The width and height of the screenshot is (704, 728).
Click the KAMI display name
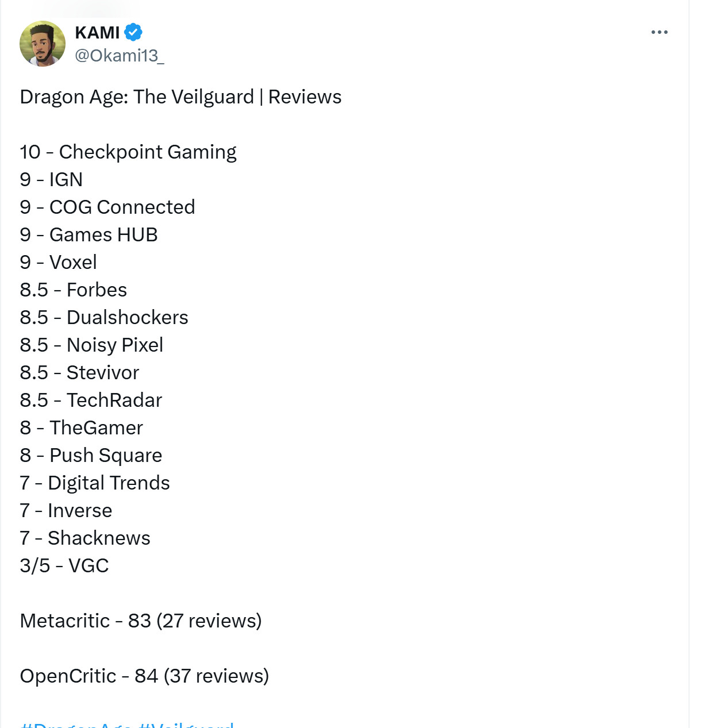click(x=97, y=33)
